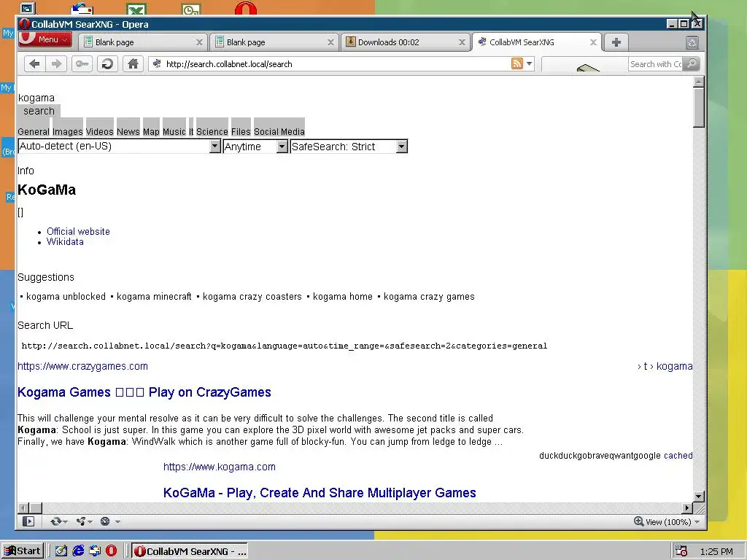Open Kogama Games Play on CrazyGames result
The width and height of the screenshot is (747, 560).
[x=144, y=392]
